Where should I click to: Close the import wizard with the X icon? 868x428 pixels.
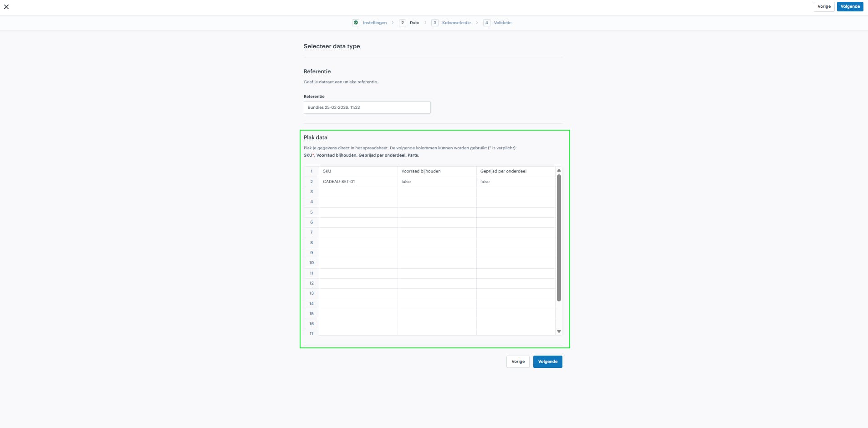point(6,7)
